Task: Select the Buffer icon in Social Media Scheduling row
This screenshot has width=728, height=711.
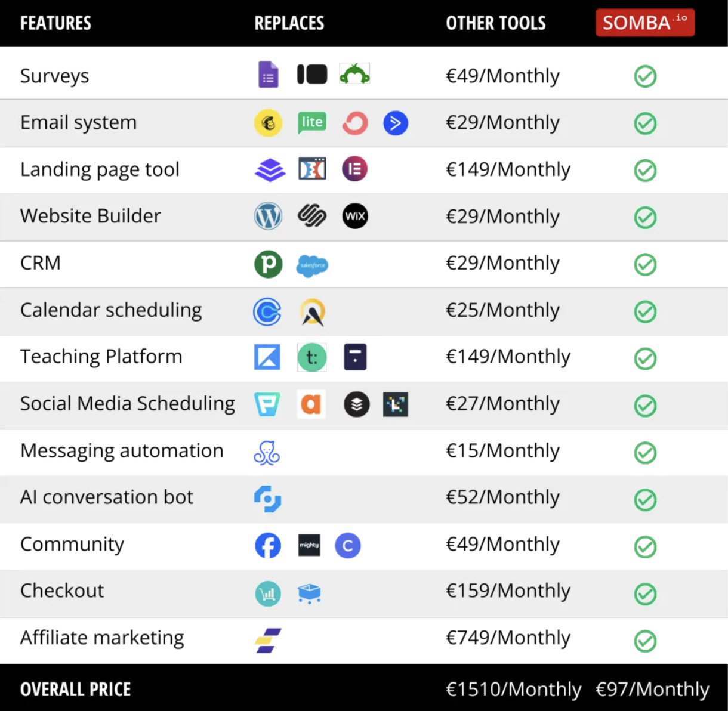Action: click(x=357, y=404)
